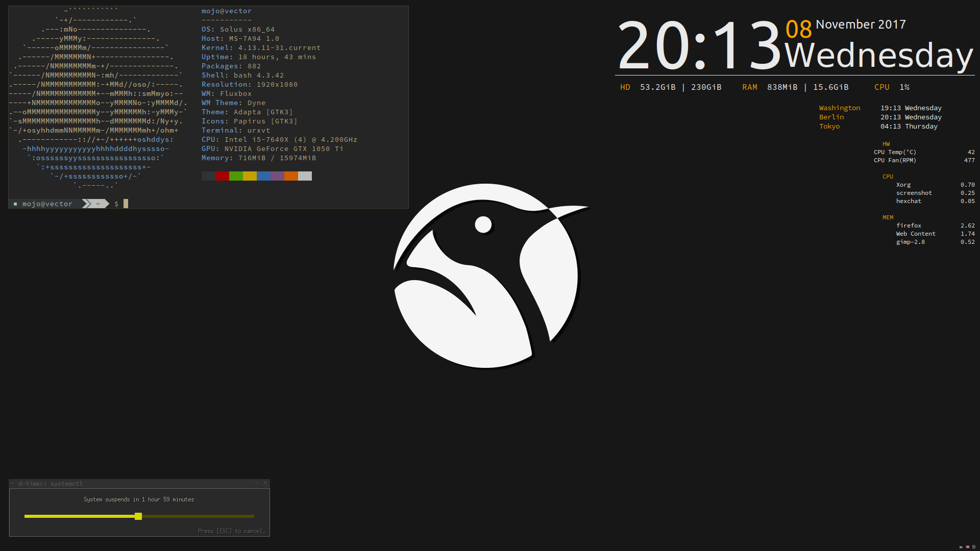Click the 'Terminal: urxvt' line

click(236, 131)
